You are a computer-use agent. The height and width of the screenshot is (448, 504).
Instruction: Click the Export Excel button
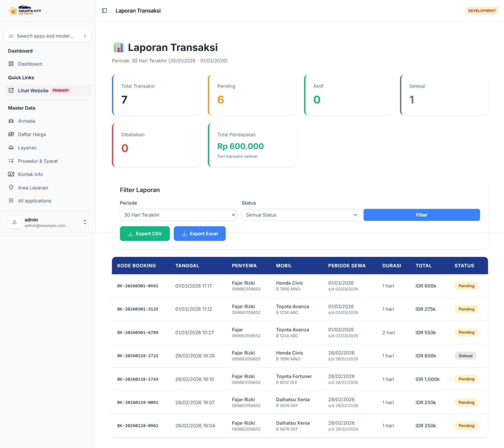point(200,233)
